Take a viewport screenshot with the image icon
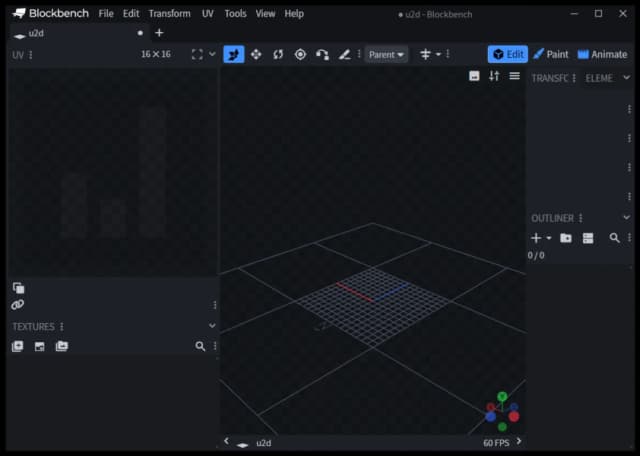The image size is (640, 456). pos(474,76)
